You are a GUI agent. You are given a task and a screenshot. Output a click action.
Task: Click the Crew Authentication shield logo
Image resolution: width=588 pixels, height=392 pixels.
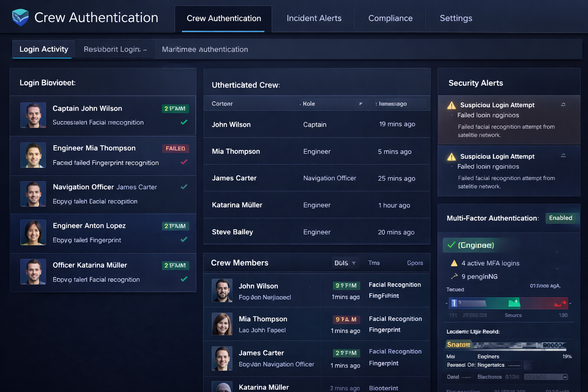20,17
